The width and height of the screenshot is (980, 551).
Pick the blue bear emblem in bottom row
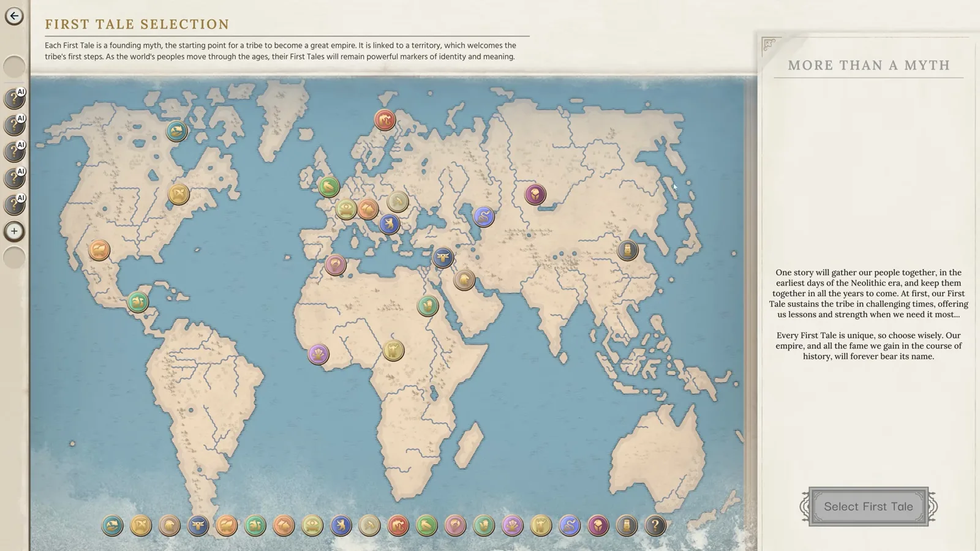(341, 525)
